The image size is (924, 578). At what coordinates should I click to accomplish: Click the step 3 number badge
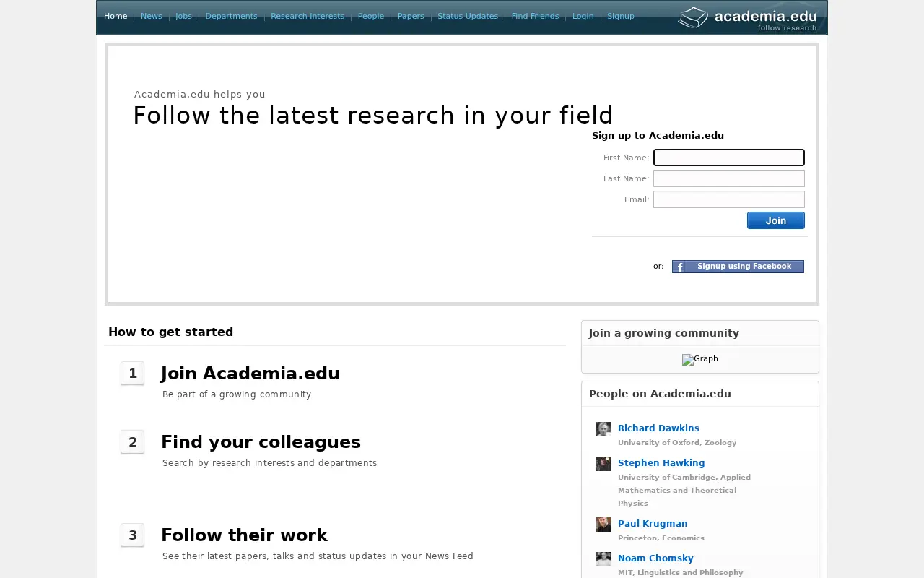133,535
